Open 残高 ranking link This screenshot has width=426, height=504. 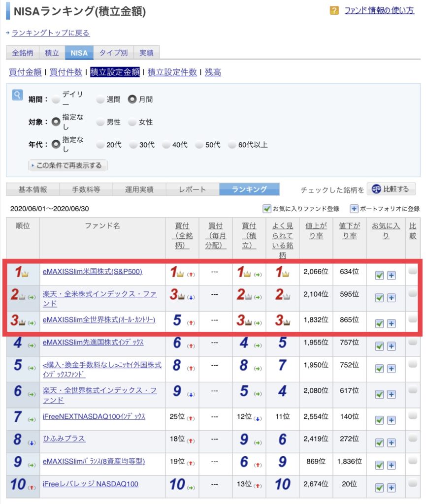[213, 72]
